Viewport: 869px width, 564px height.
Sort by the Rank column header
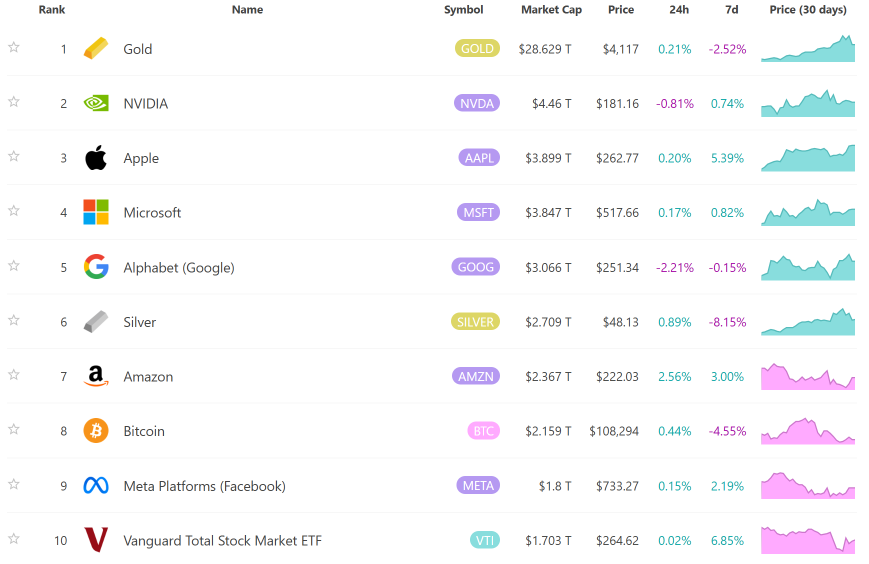[52, 10]
